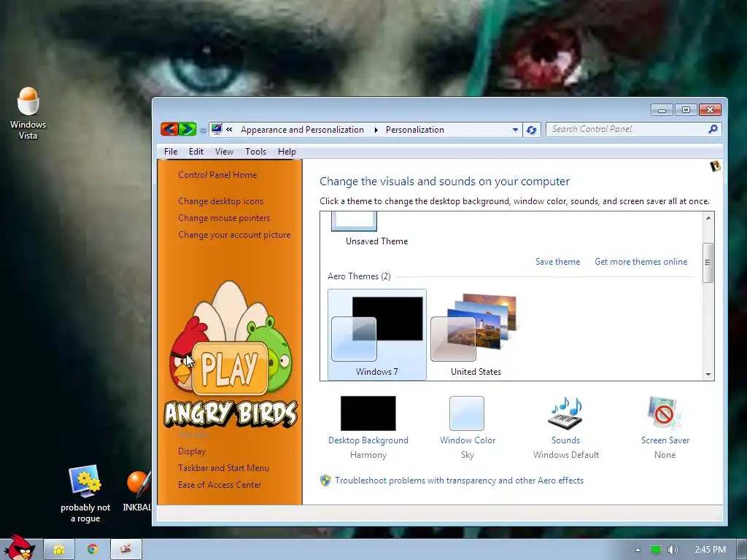Open the INKBALL desktop icon
747x560 pixels.
(x=137, y=491)
